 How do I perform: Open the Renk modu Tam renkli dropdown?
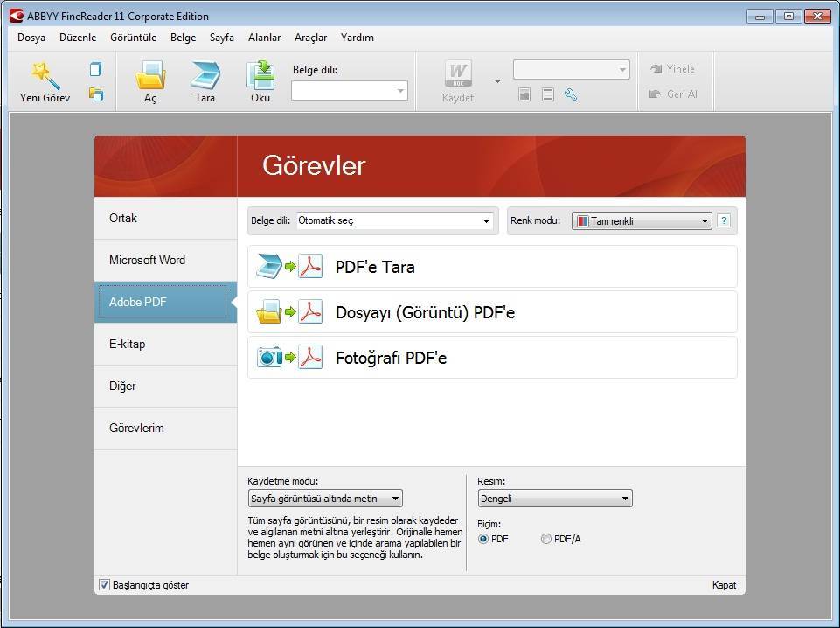(x=642, y=220)
